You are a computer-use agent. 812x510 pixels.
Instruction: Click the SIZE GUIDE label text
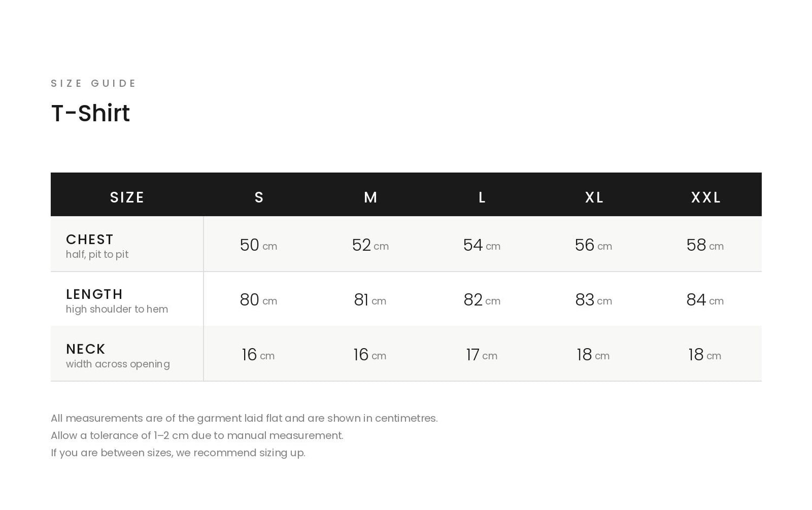coord(94,83)
